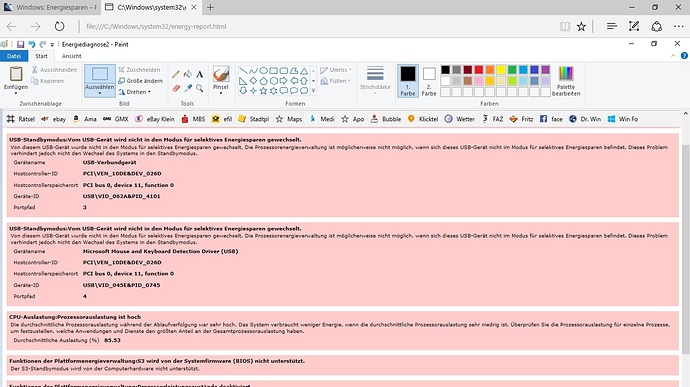
Task: Select the Color picker eyedropper tool
Action: click(x=188, y=88)
